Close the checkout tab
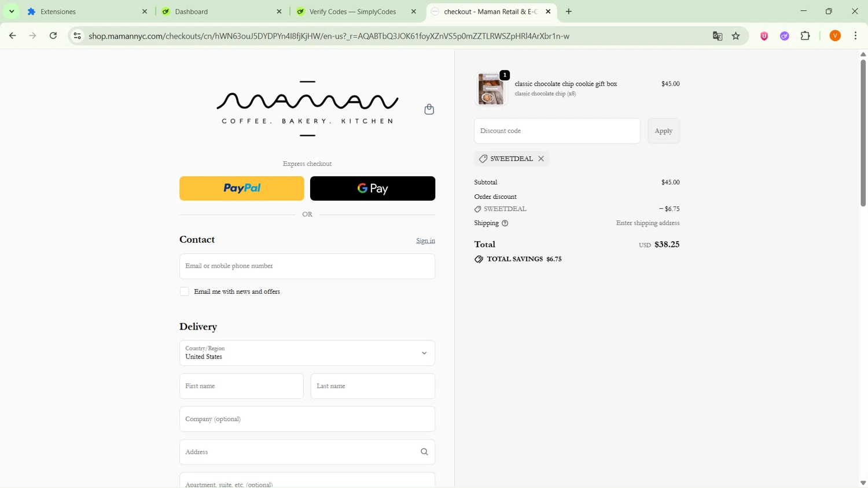This screenshot has height=488, width=868. point(548,12)
